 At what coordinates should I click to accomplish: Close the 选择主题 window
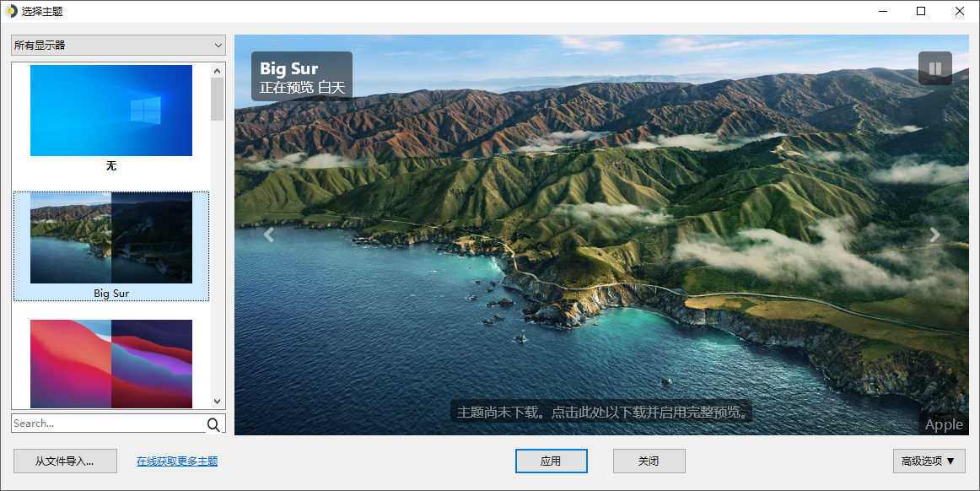[960, 11]
